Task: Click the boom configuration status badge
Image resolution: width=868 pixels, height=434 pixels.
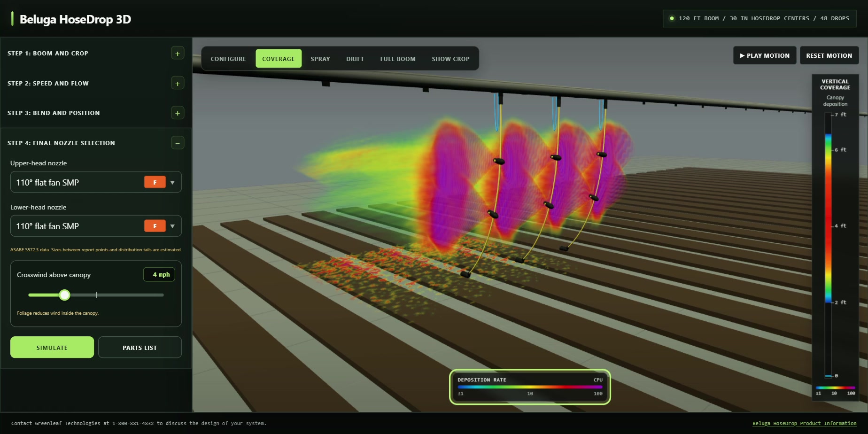Action: pyautogui.click(x=759, y=18)
